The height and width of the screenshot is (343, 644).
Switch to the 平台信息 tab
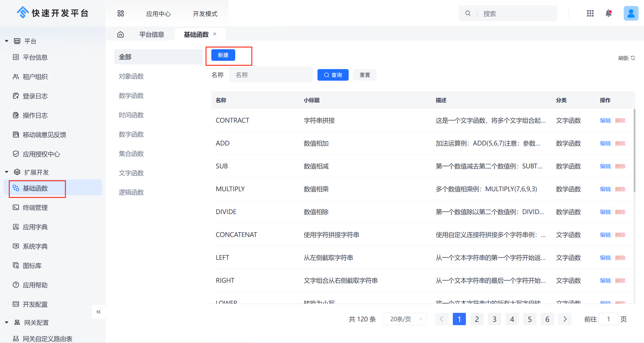tap(151, 34)
